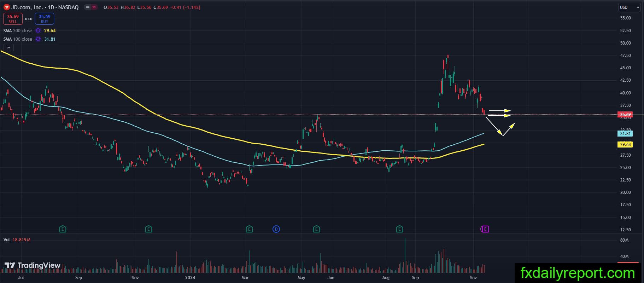The height and width of the screenshot is (283, 644).
Task: Click the 50.00 price scale label
Action: 625,43
